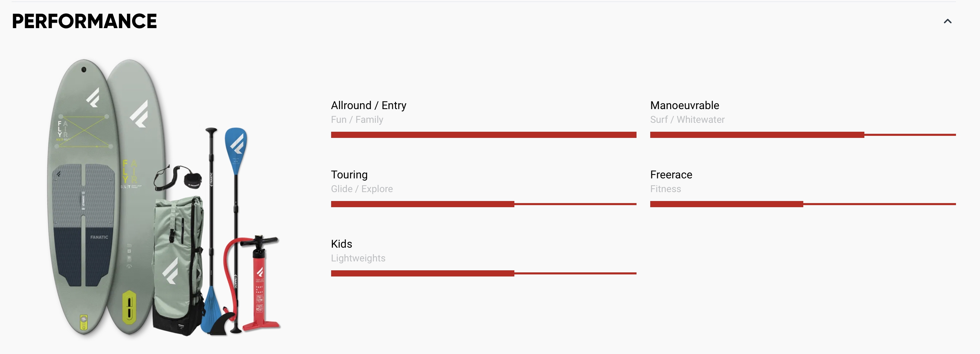This screenshot has width=980, height=354.
Task: Click the Freerace rating bar
Action: [803, 204]
